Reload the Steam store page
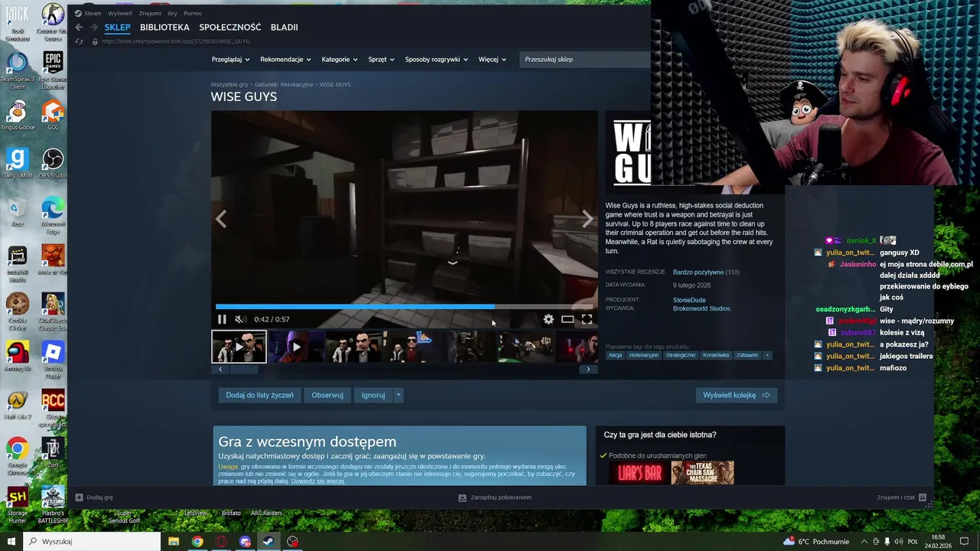The height and width of the screenshot is (551, 980). 79,41
